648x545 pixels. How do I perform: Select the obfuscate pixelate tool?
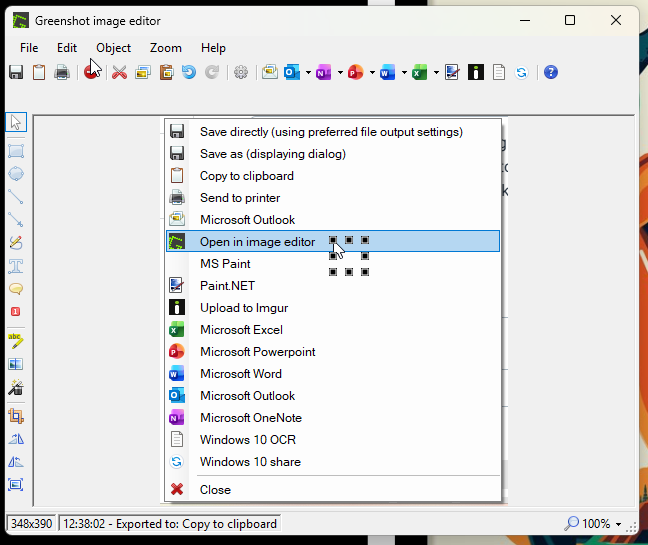(16, 364)
